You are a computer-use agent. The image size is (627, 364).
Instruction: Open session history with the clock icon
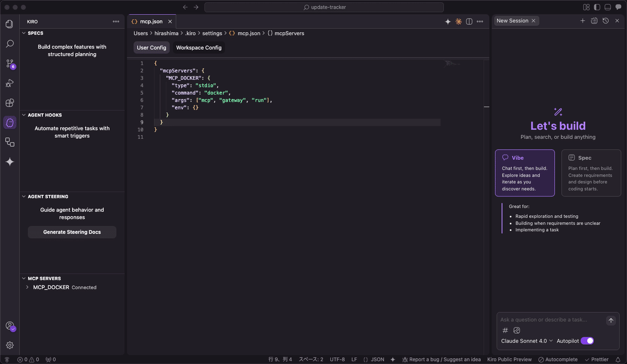tap(606, 20)
